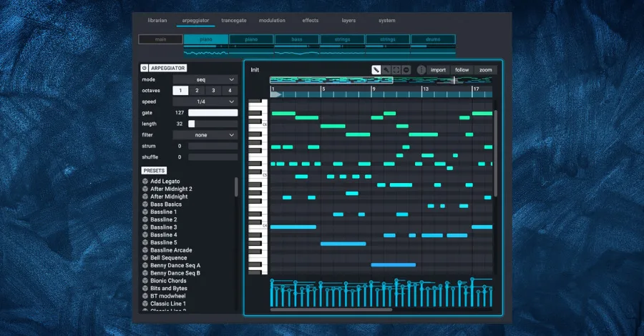Open the system tab

pyautogui.click(x=387, y=21)
